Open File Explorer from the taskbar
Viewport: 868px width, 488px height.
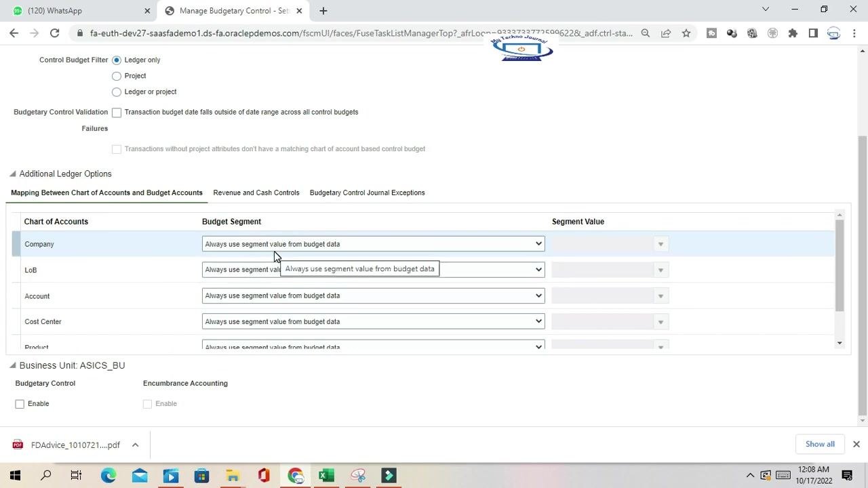233,475
